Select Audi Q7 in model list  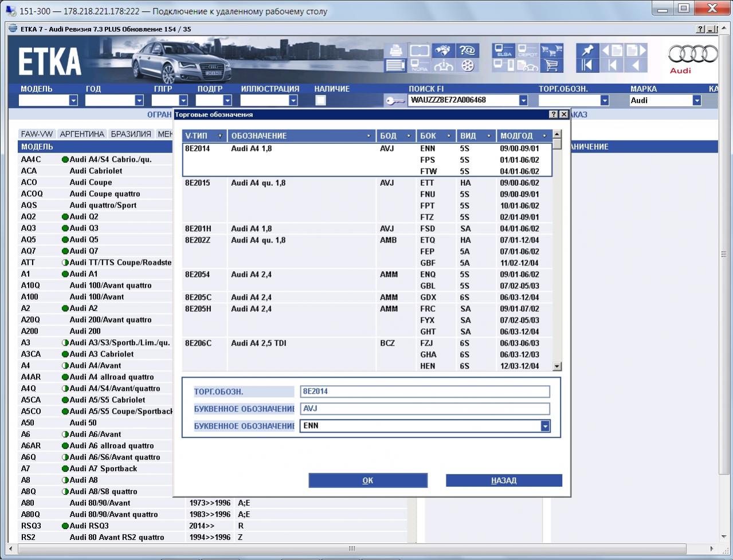point(84,251)
